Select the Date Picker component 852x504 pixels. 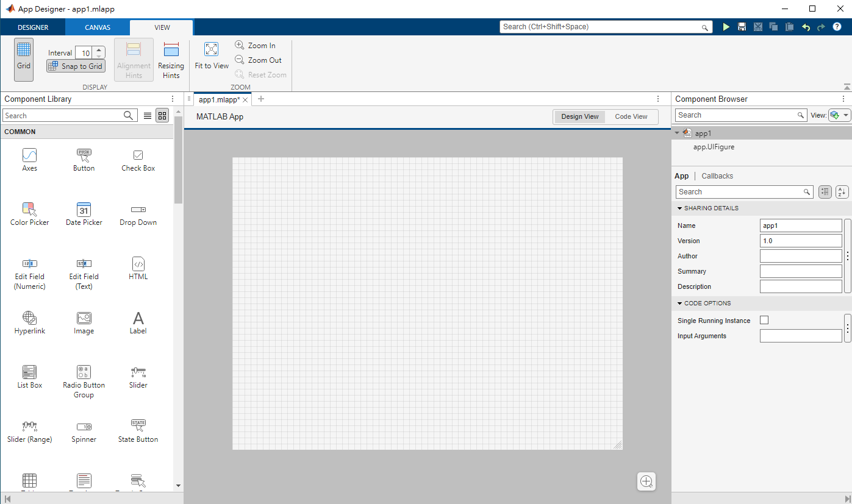[x=84, y=215]
